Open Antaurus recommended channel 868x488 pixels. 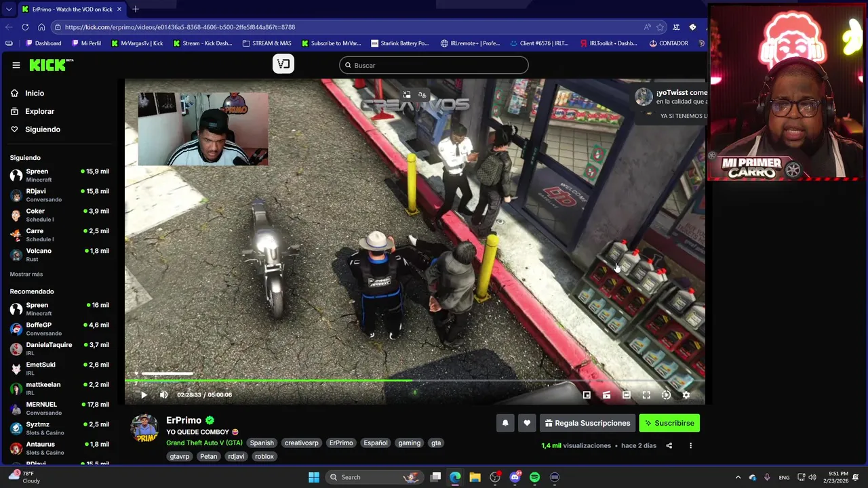coord(60,448)
